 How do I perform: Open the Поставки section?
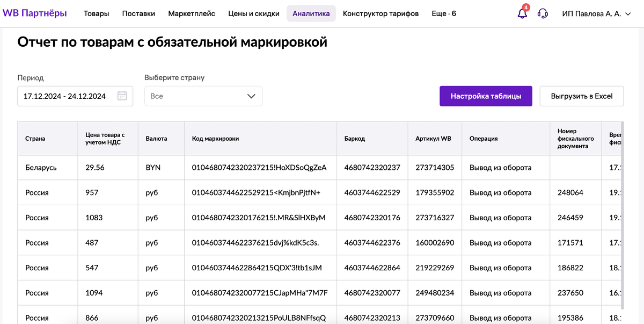138,13
